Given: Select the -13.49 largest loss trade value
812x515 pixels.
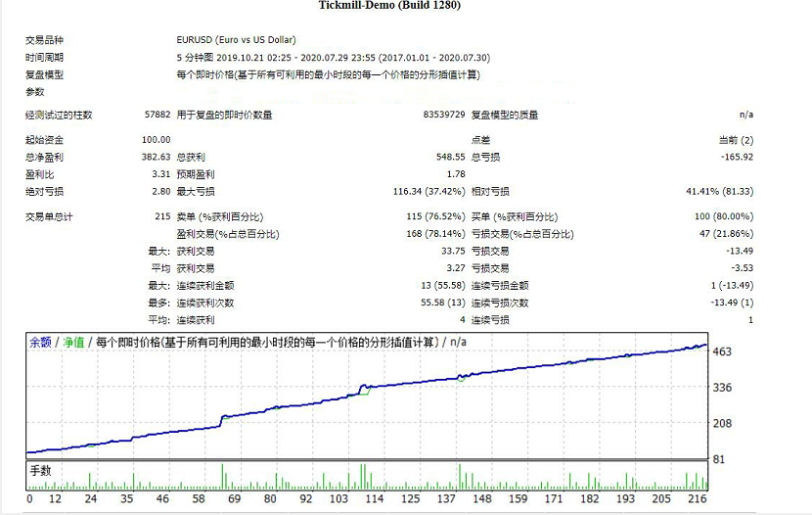Looking at the screenshot, I should 740,251.
